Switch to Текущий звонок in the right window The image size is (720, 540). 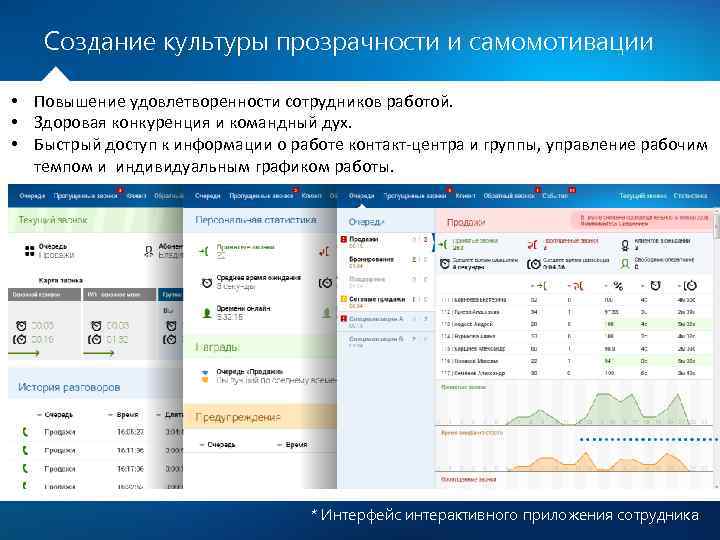coord(642,196)
